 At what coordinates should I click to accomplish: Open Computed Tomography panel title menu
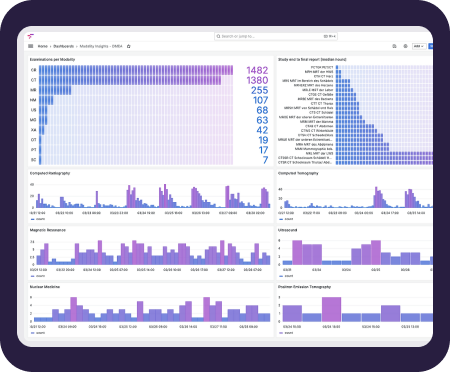(298, 173)
